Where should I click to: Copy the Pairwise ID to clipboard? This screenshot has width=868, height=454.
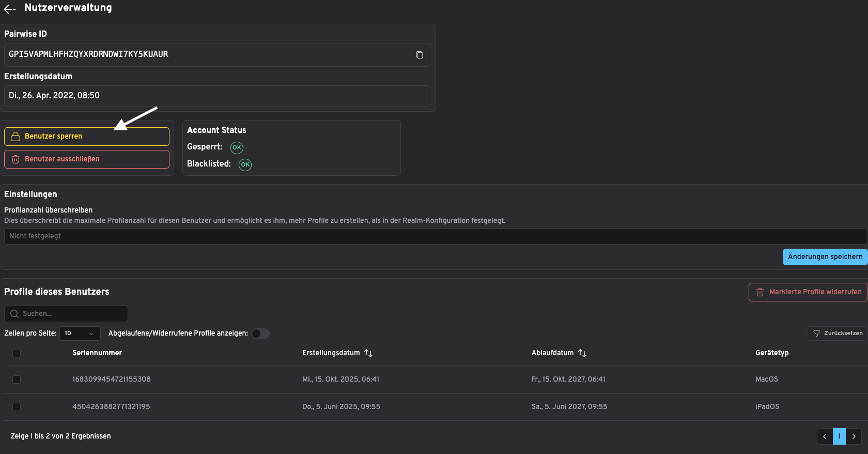tap(419, 55)
